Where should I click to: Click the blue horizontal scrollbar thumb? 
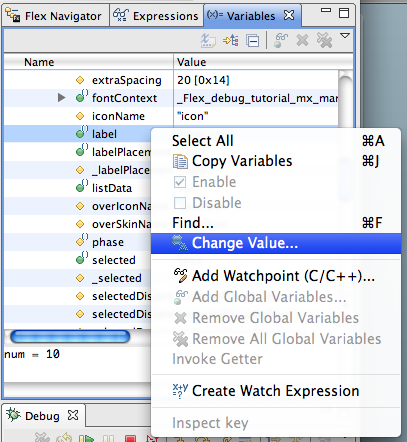[x=70, y=337]
